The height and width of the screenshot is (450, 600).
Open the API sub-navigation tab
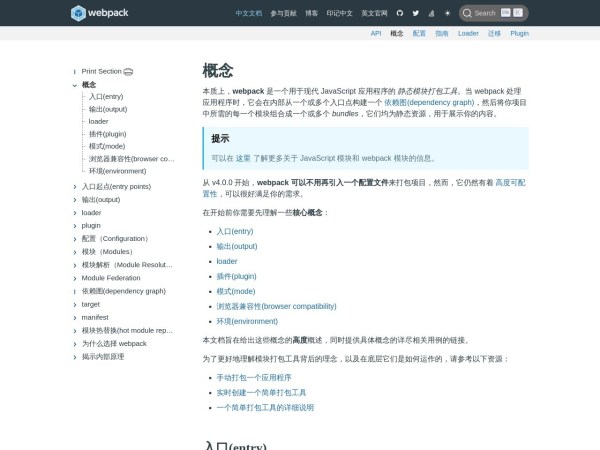[376, 33]
